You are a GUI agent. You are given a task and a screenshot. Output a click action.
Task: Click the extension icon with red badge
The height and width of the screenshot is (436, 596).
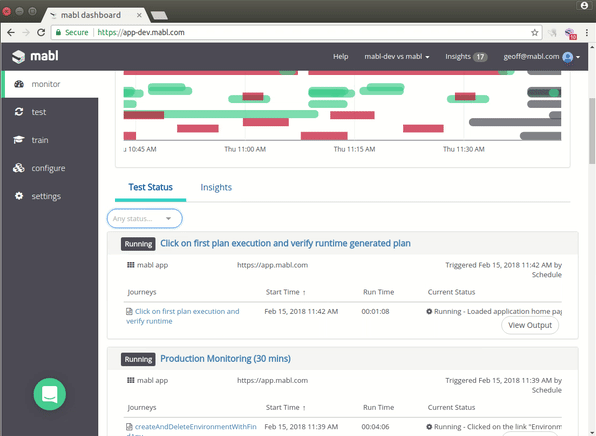tap(570, 33)
